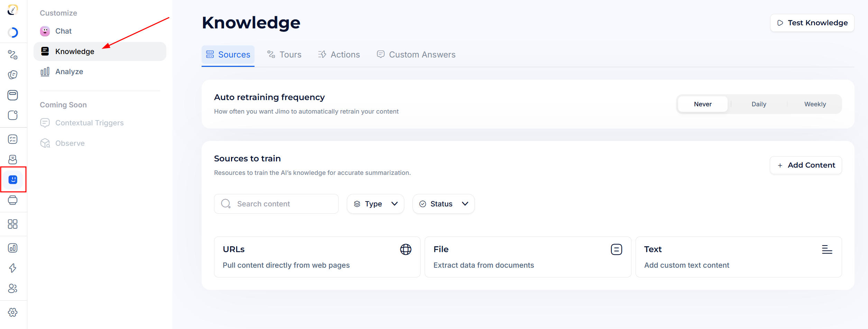The image size is (868, 329).
Task: Switch to the Tours tab
Action: 284,55
